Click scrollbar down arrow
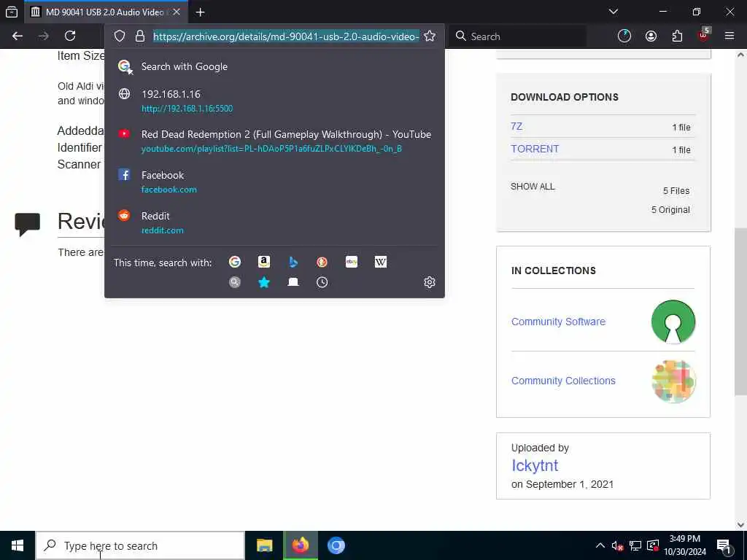The image size is (747, 560). [740, 525]
